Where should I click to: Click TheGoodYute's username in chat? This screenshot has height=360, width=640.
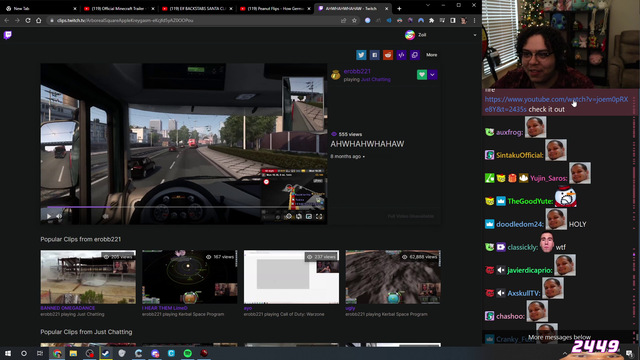click(x=530, y=201)
